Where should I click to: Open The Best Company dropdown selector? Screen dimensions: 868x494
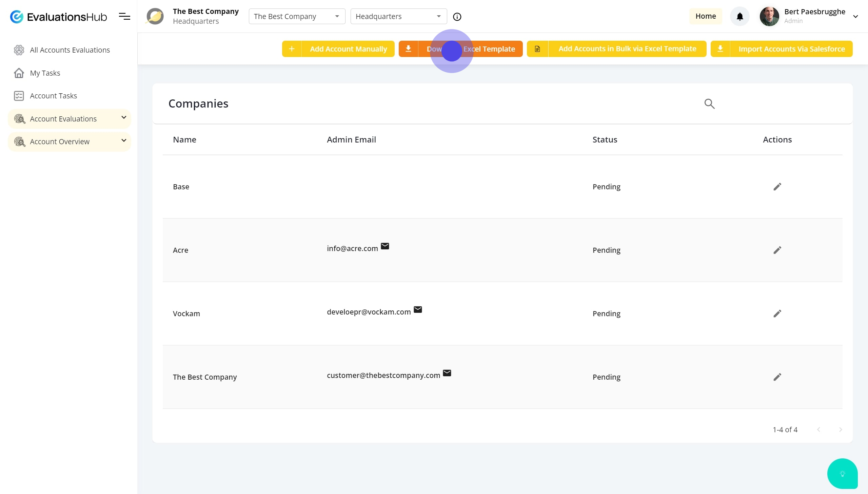pyautogui.click(x=297, y=16)
